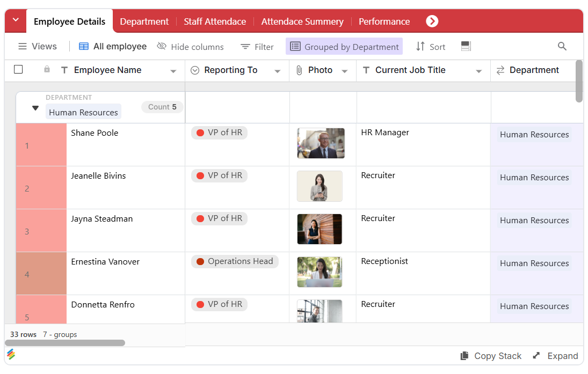Viewport: 588px width, 374px height.
Task: Expand the embedded stack view
Action: 555,356
